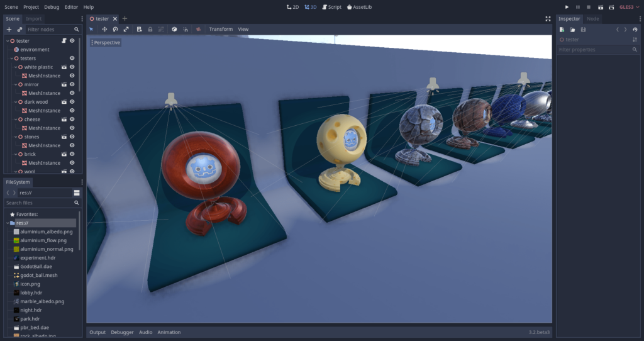Instance a child scene using link icon

19,30
